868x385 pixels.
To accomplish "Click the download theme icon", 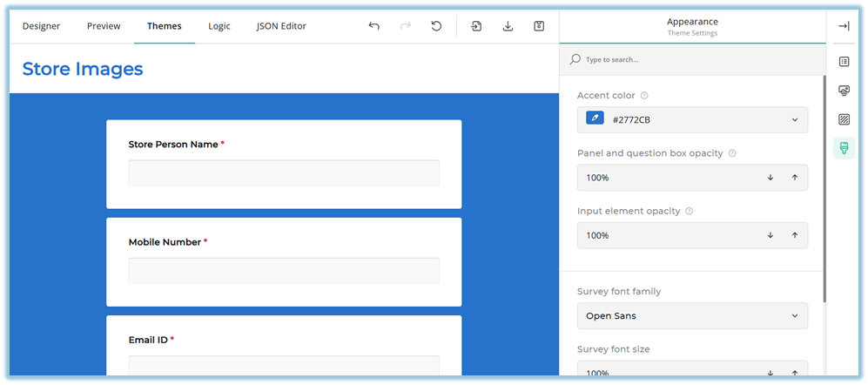I will click(x=508, y=26).
